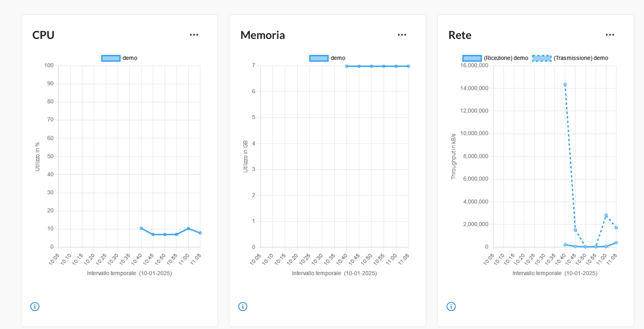Click the Memoria data point at 11:05
644x329 pixels.
point(408,66)
